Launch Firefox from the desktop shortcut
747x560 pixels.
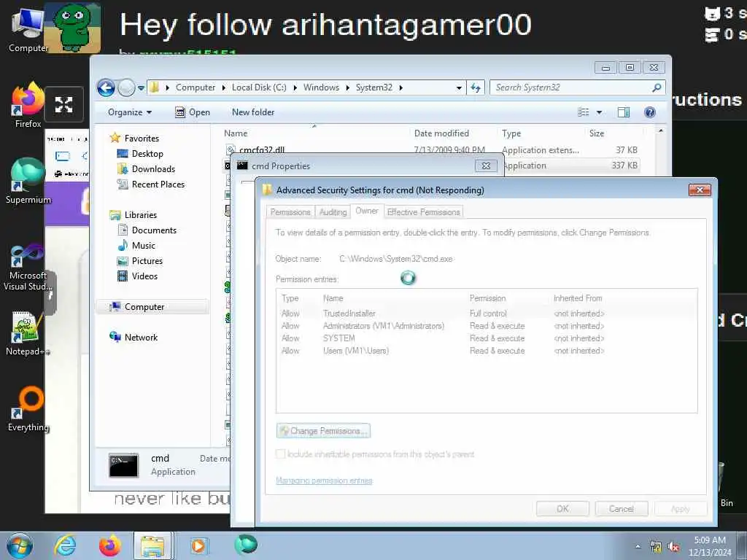click(x=28, y=105)
